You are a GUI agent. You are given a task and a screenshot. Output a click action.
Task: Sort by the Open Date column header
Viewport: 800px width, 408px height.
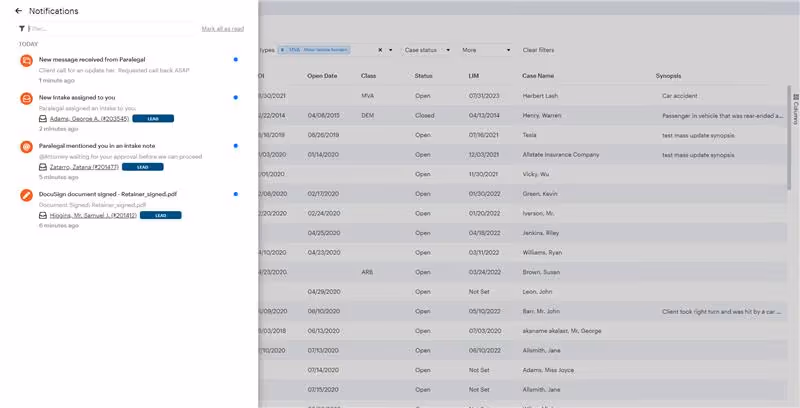coord(322,76)
